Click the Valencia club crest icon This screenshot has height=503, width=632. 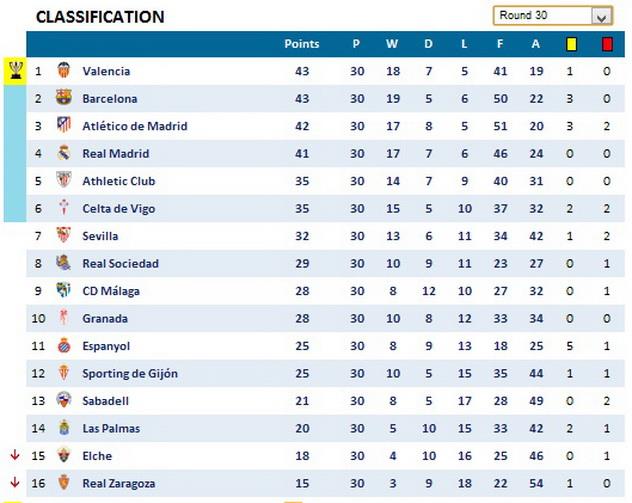(64, 71)
